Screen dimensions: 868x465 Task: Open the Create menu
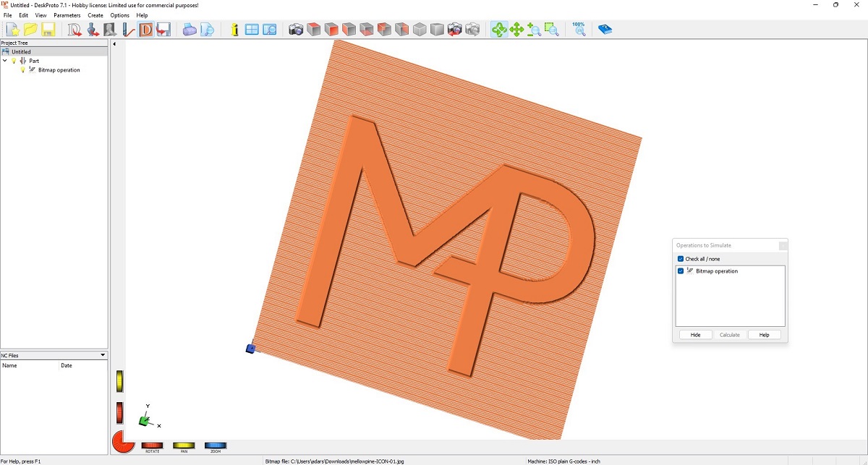(x=95, y=15)
